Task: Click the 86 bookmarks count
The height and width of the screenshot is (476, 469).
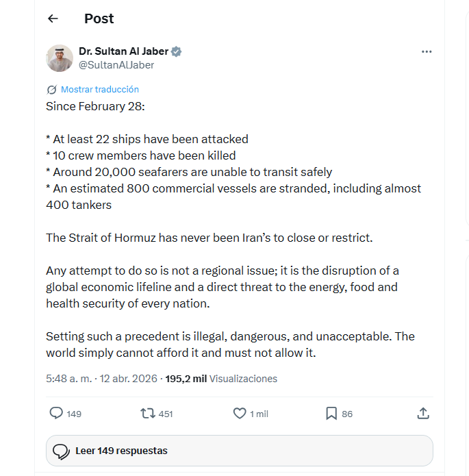Action: pyautogui.click(x=347, y=414)
